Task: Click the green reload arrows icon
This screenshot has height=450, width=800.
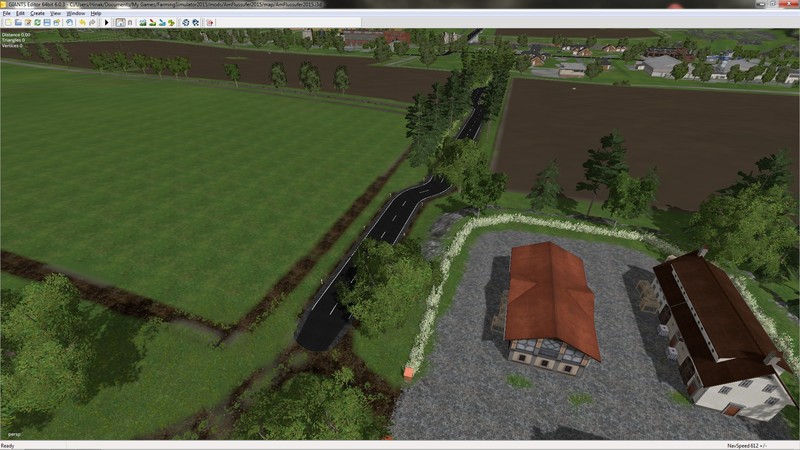Action: [37, 22]
